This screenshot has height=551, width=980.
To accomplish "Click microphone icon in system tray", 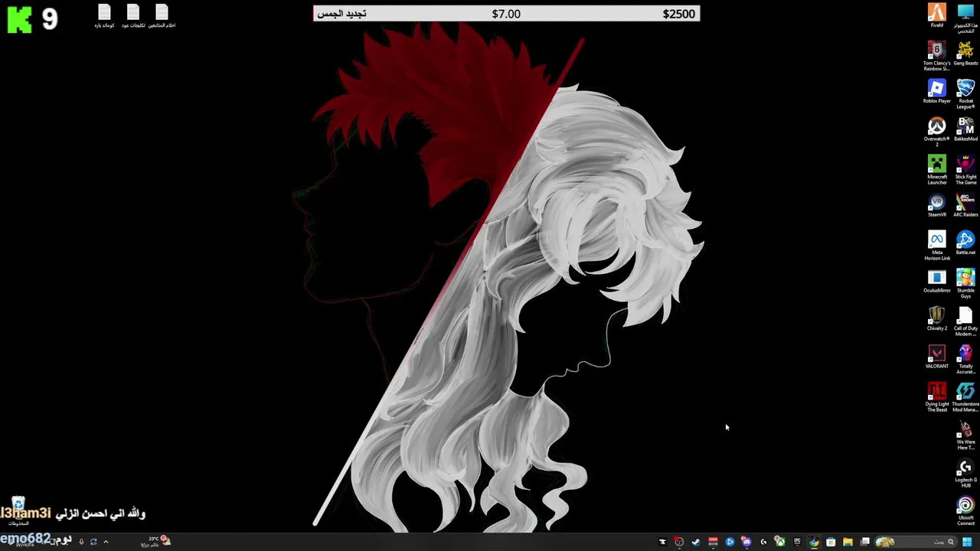I will [81, 542].
